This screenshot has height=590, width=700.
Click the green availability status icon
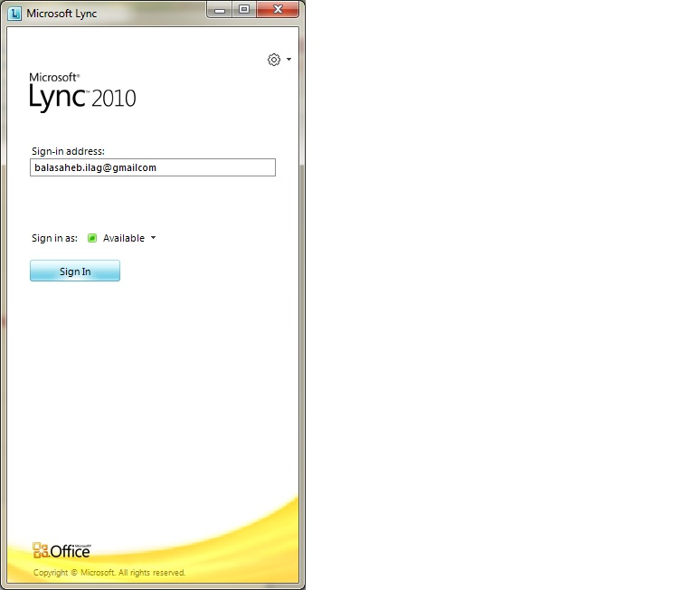(x=92, y=238)
